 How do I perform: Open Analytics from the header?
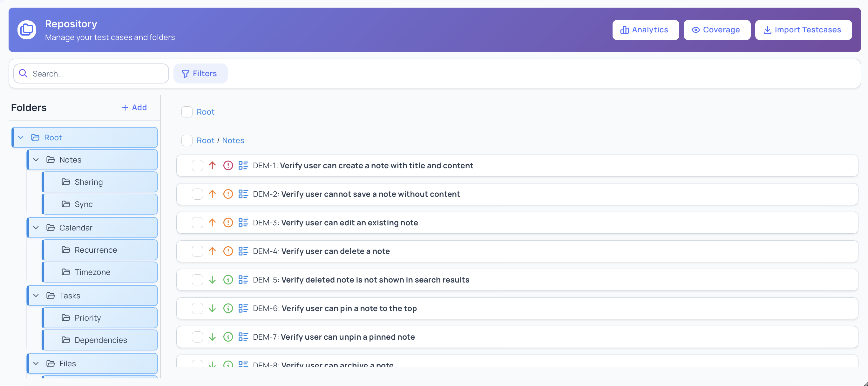point(645,30)
